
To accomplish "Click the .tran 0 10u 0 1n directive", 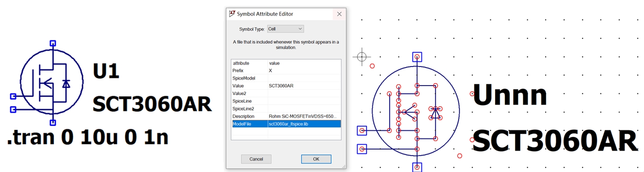I will tap(88, 137).
